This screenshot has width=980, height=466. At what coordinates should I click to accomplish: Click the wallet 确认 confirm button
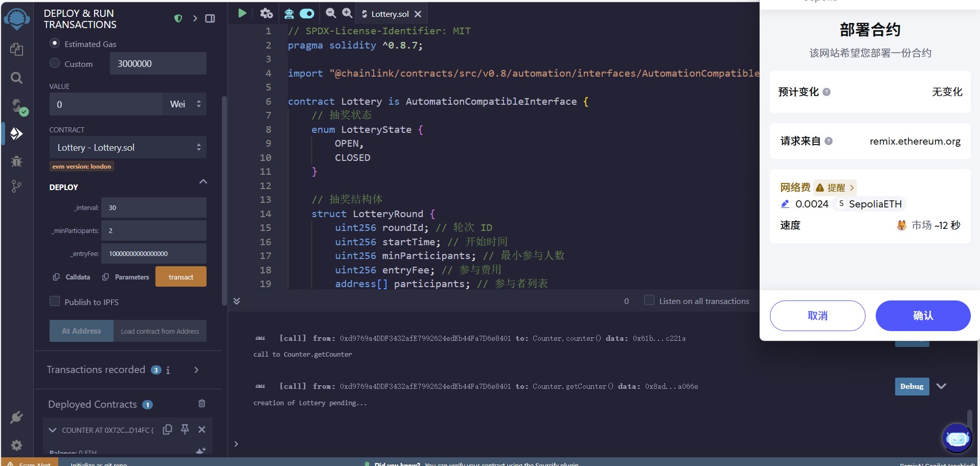[x=923, y=316]
